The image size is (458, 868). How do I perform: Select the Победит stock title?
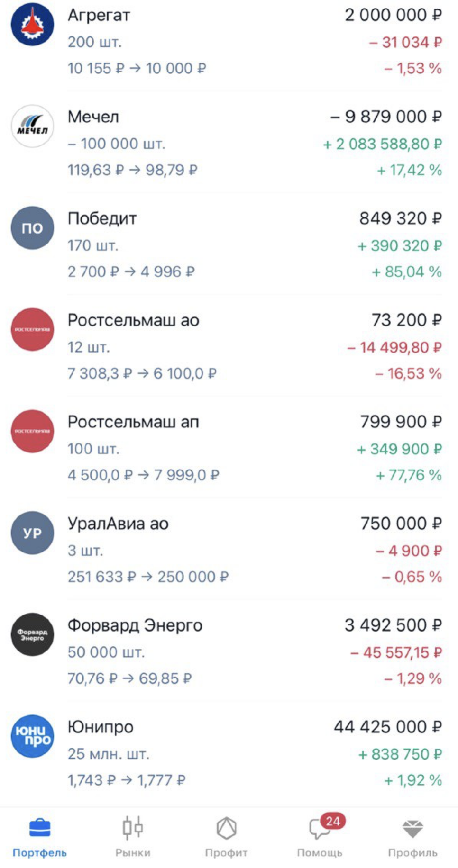(102, 218)
